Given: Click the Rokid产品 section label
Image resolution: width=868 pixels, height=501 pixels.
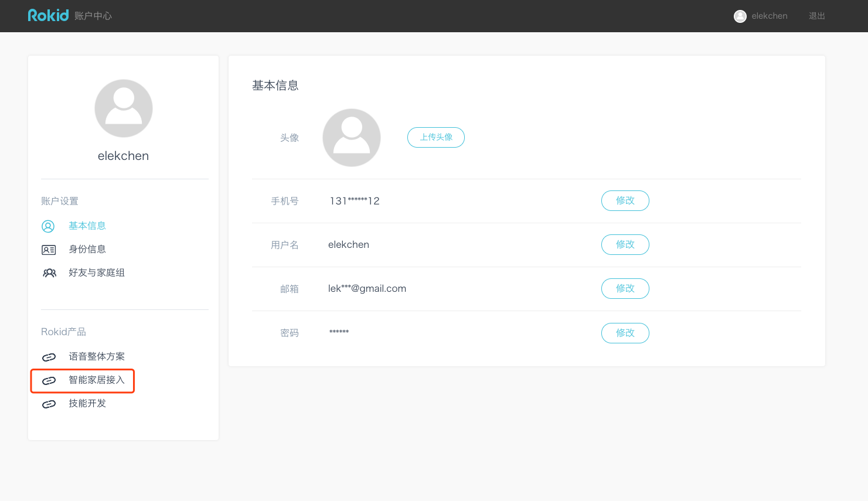Looking at the screenshot, I should click(63, 332).
